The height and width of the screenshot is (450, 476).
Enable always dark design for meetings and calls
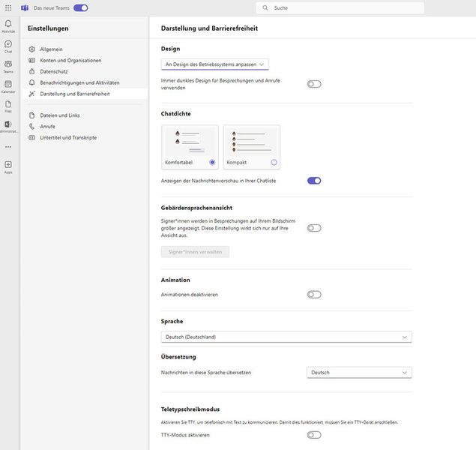click(314, 84)
